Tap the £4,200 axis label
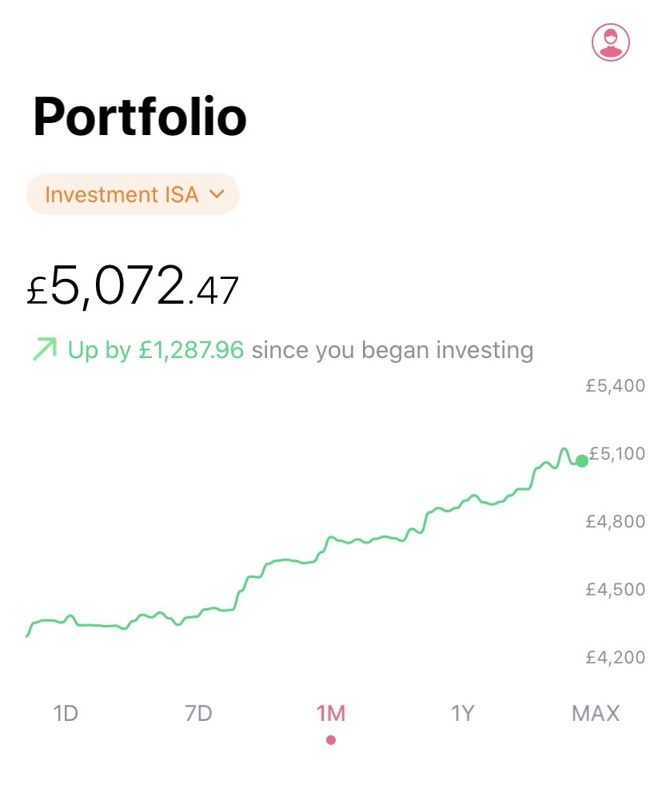This screenshot has height=812, width=662. click(616, 657)
